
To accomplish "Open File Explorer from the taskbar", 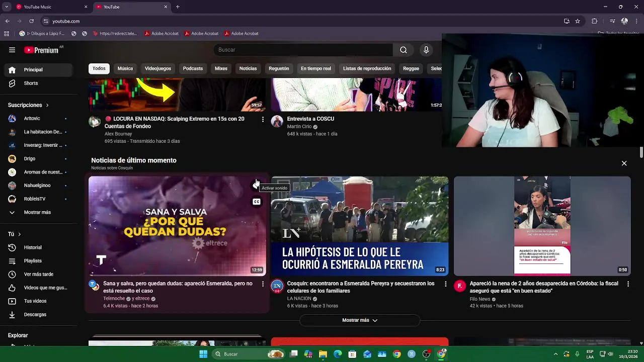I will click(323, 354).
